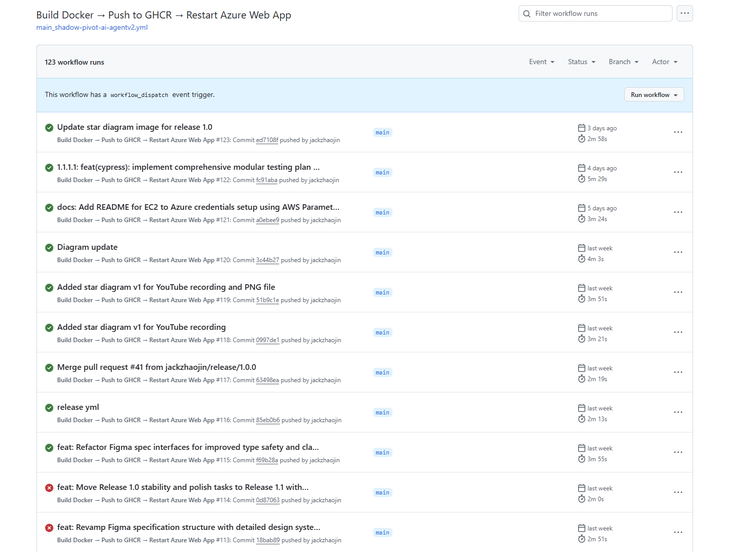750x552 pixels.
Task: Open three-dot menu for Diagram update run
Action: click(678, 252)
